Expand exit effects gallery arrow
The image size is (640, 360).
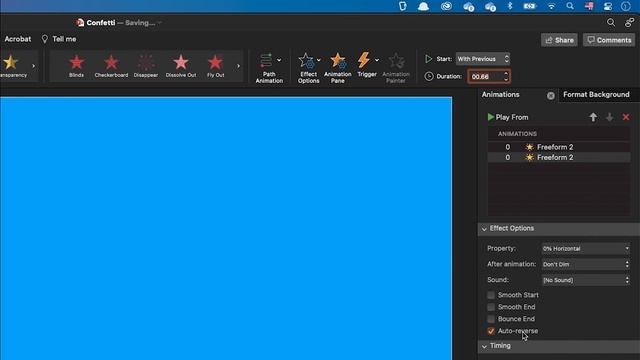click(x=238, y=66)
